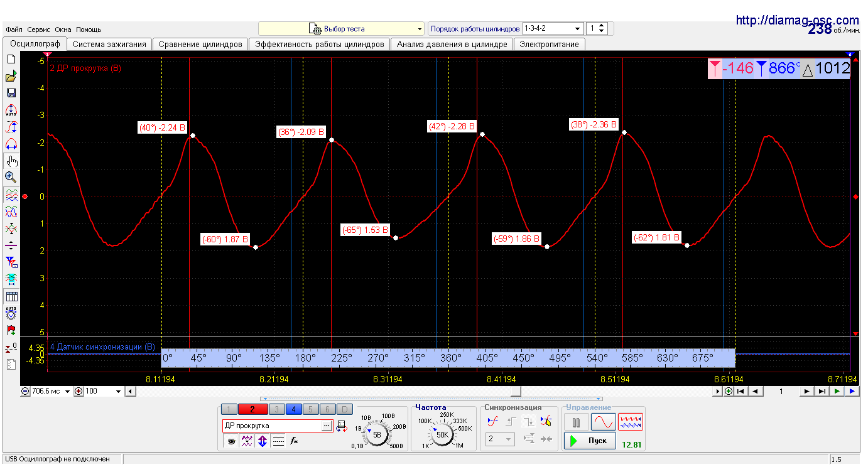Open the Файл menu
The width and height of the screenshot is (868, 467).
point(14,30)
